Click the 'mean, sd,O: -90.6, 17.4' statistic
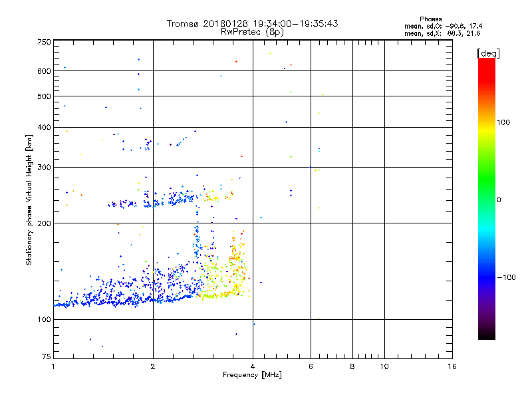 [x=443, y=26]
